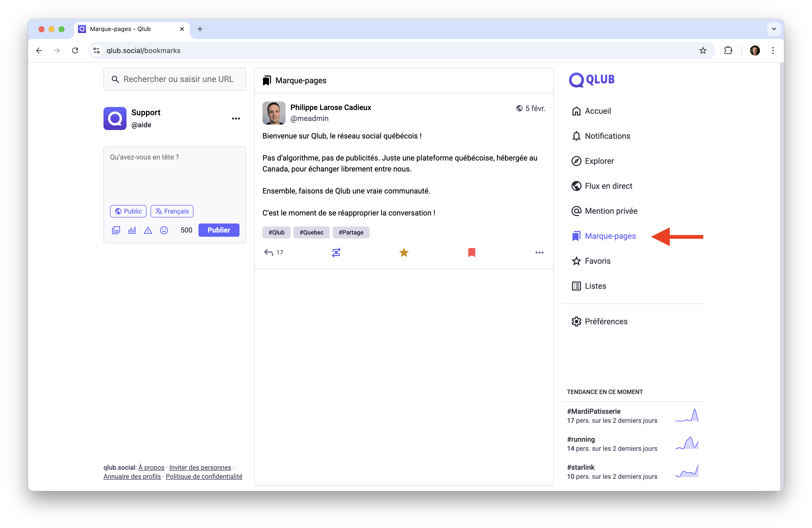Remove the red bookmark on the post

472,252
